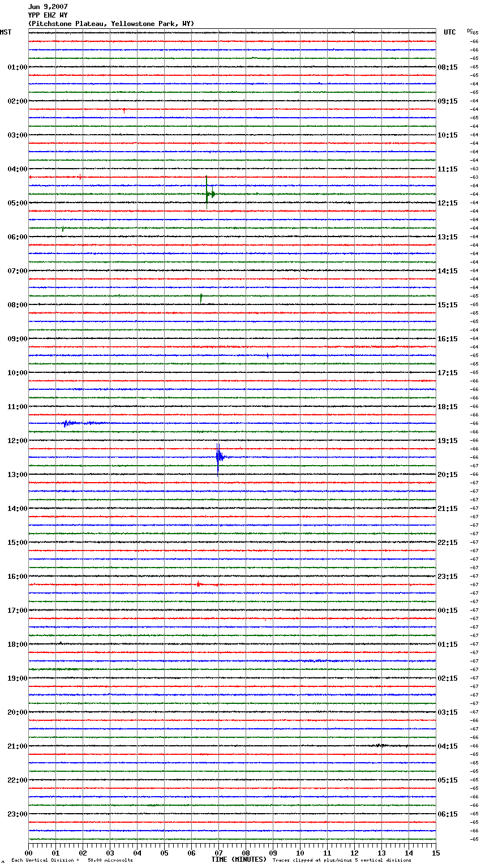Click the '23:15' UTC time label

click(x=448, y=577)
